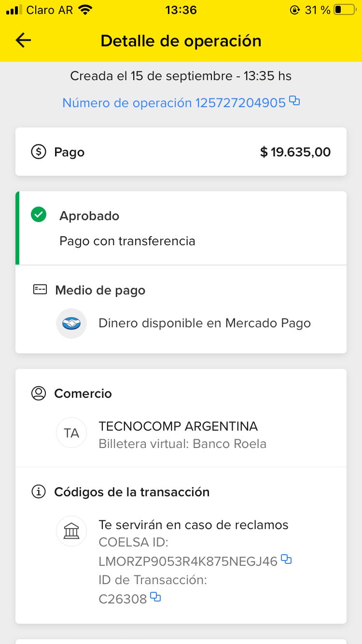Tap the Detalle de operación title
Screen dimensions: 362x644
[181, 41]
